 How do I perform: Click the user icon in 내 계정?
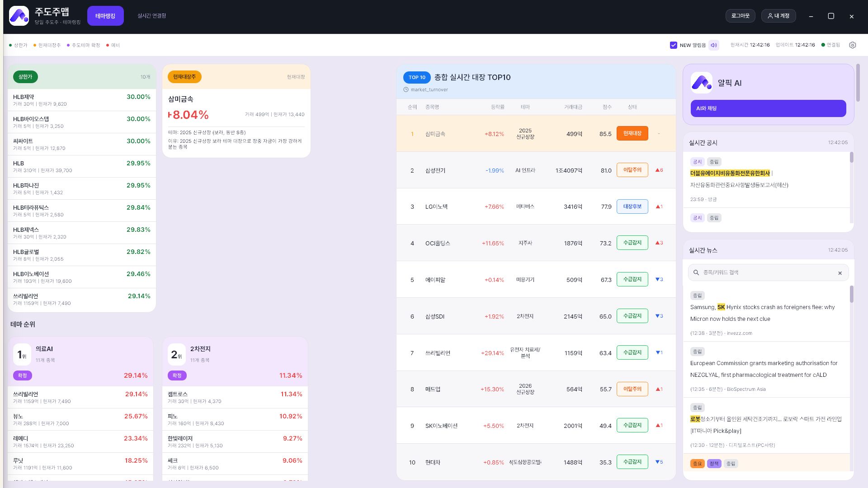click(x=770, y=16)
